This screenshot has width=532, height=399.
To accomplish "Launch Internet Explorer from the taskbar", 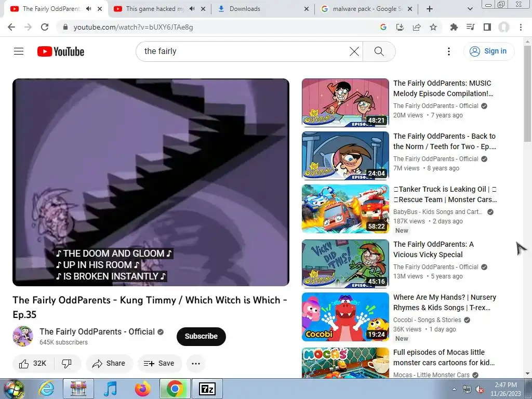I will pos(46,389).
